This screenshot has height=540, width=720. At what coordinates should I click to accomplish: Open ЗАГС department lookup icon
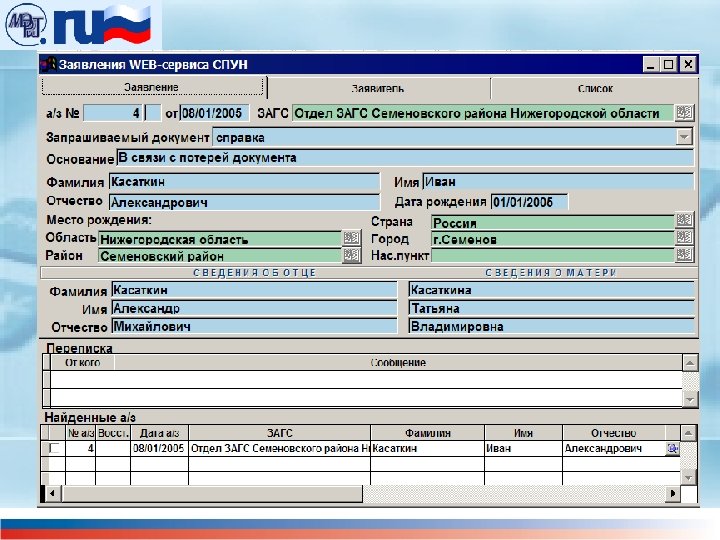click(x=684, y=113)
